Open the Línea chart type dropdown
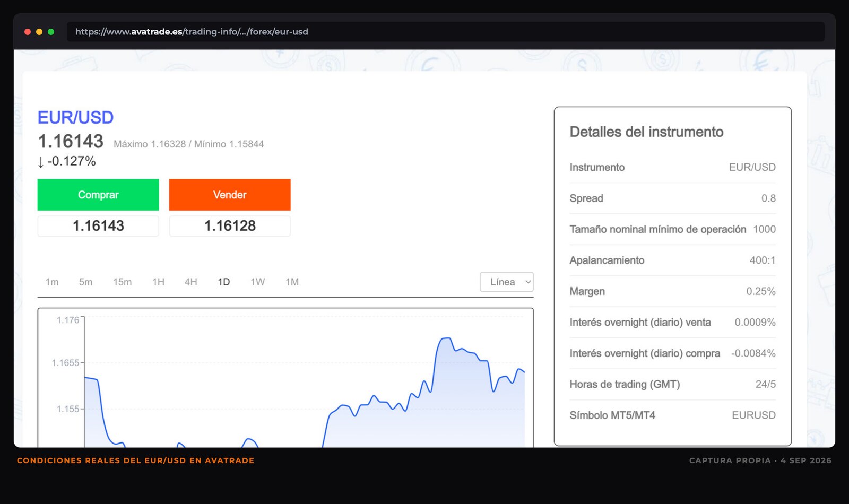Image resolution: width=849 pixels, height=504 pixels. (x=507, y=282)
